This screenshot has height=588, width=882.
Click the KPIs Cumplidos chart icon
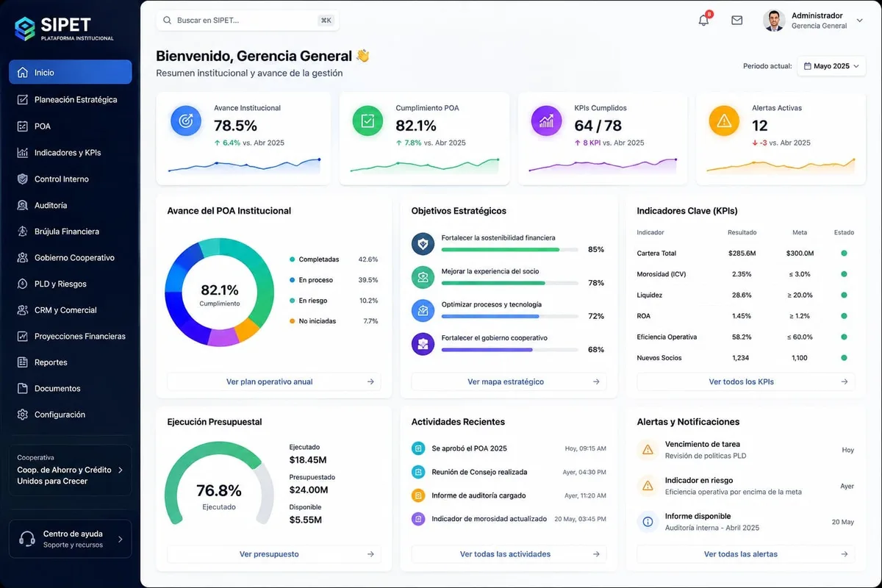[546, 121]
